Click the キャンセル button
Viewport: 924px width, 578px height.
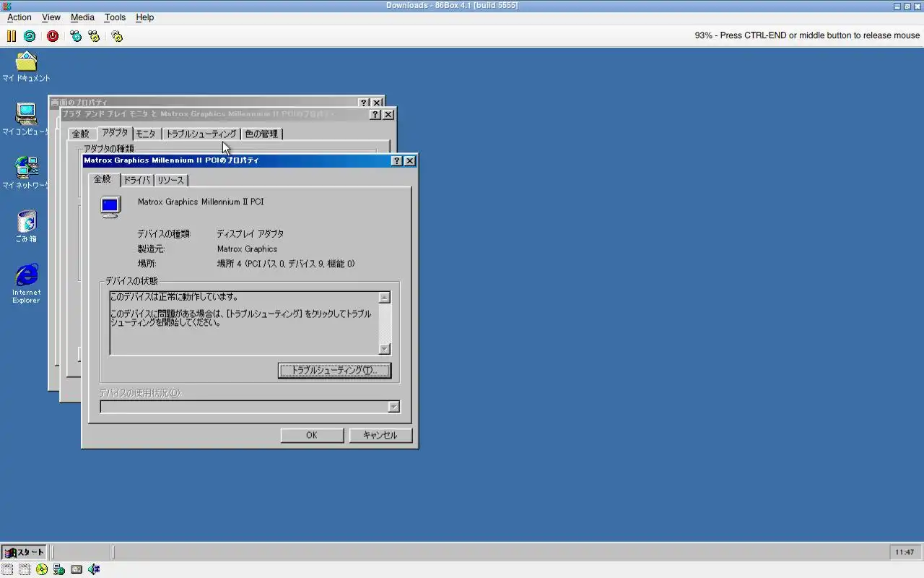tap(380, 435)
